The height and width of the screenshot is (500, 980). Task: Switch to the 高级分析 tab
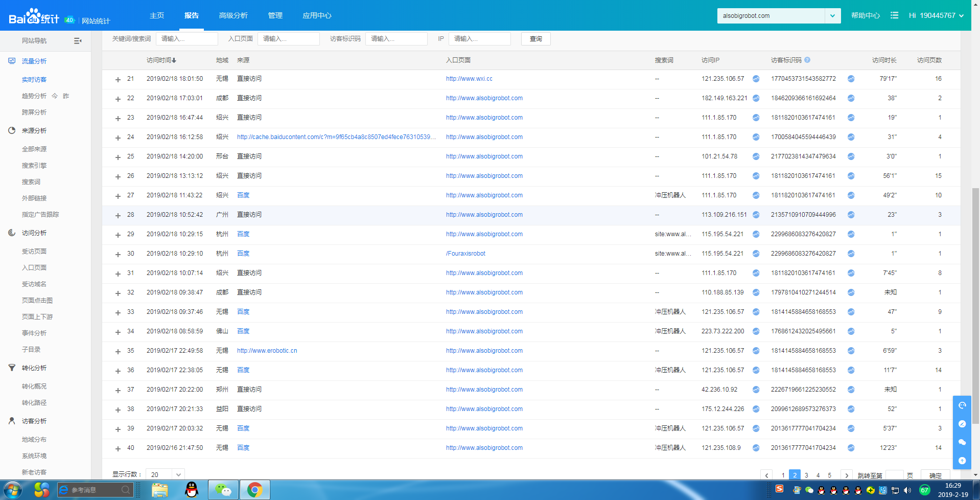(x=233, y=15)
